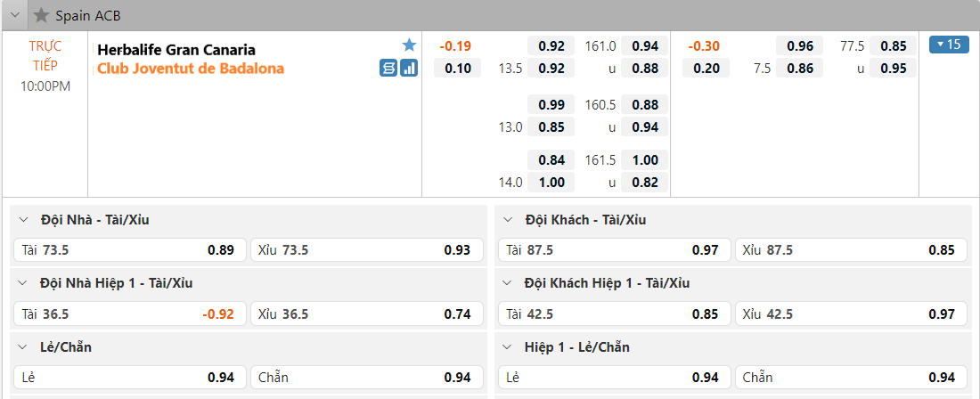The width and height of the screenshot is (980, 399).
Task: Click Herbalife Gran Canaria team name
Action: coord(176,50)
